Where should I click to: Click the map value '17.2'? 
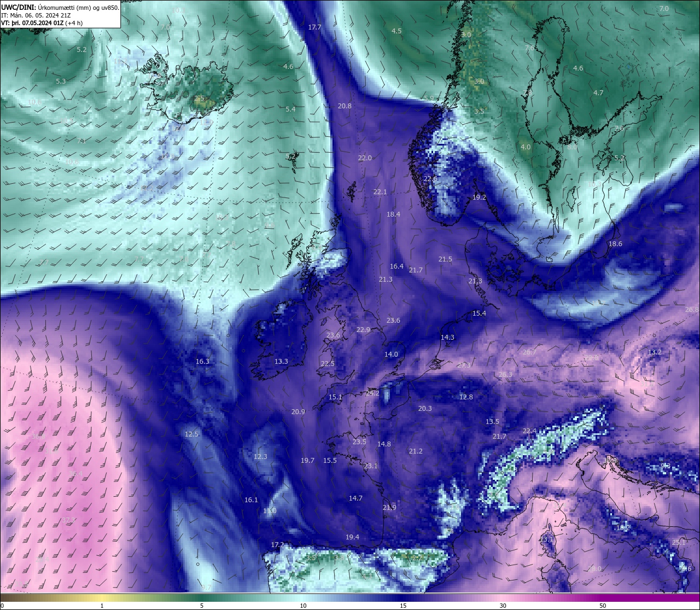point(277,544)
